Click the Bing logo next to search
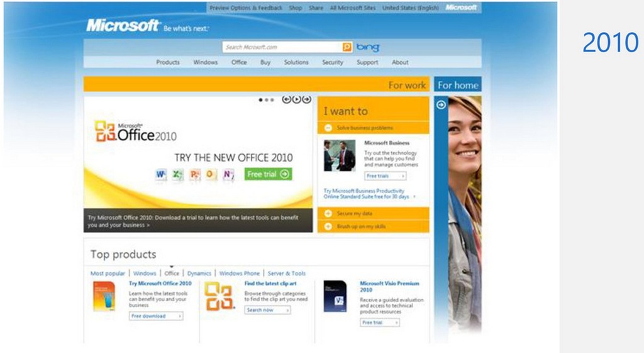644x353 pixels. click(367, 47)
